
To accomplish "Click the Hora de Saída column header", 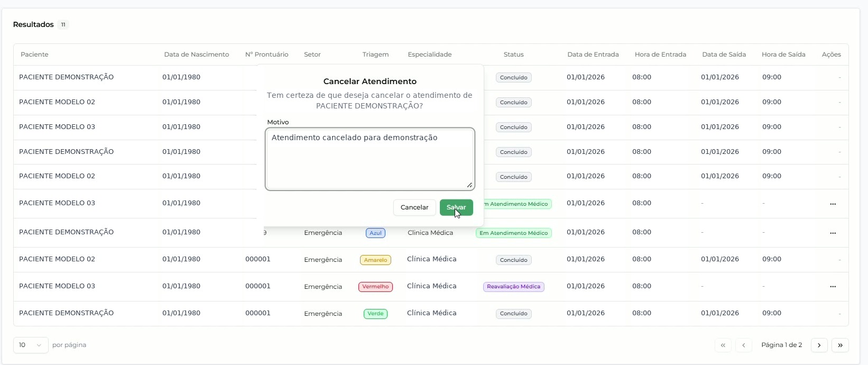I will click(783, 54).
